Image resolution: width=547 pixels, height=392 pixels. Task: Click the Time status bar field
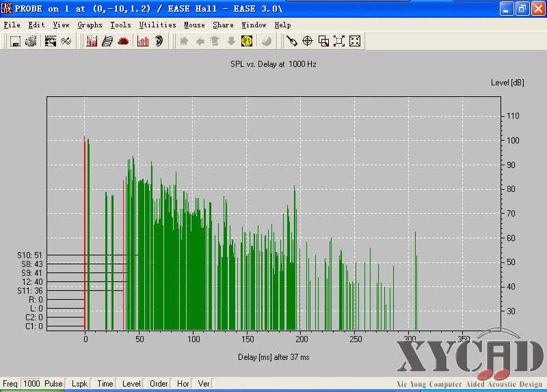tap(105, 384)
